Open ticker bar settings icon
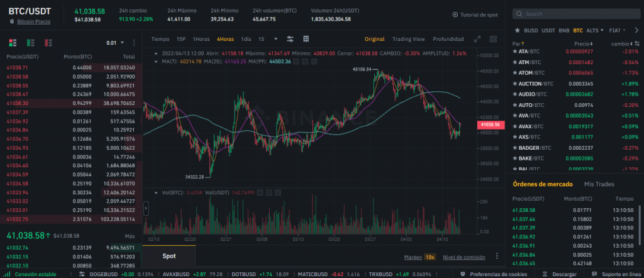The width and height of the screenshot is (644, 278). pyautogui.click(x=82, y=274)
